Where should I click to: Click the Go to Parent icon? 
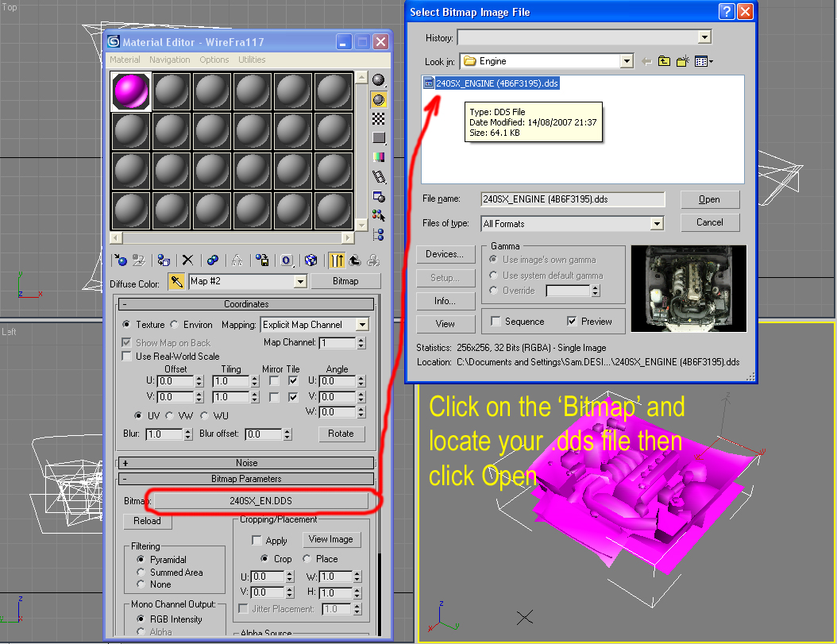(x=355, y=260)
